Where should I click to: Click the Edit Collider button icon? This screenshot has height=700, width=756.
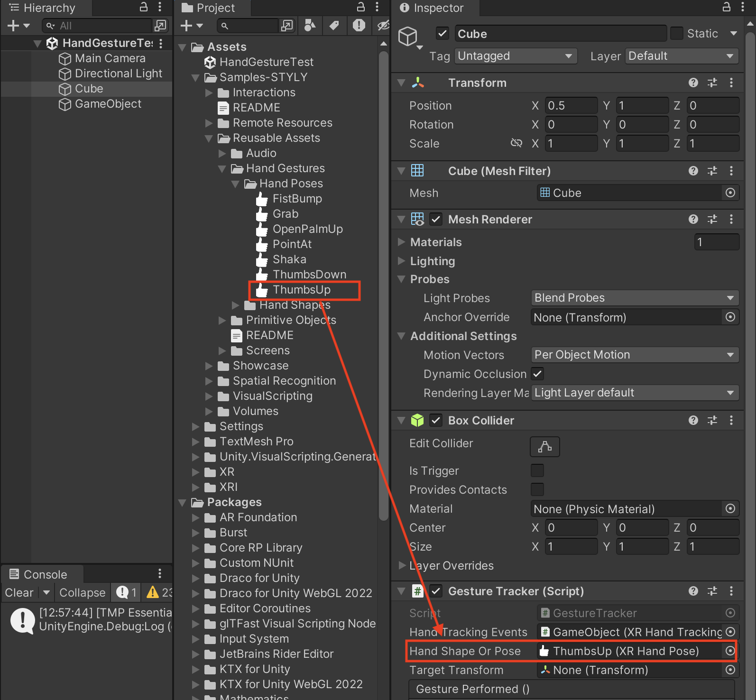[x=545, y=447]
